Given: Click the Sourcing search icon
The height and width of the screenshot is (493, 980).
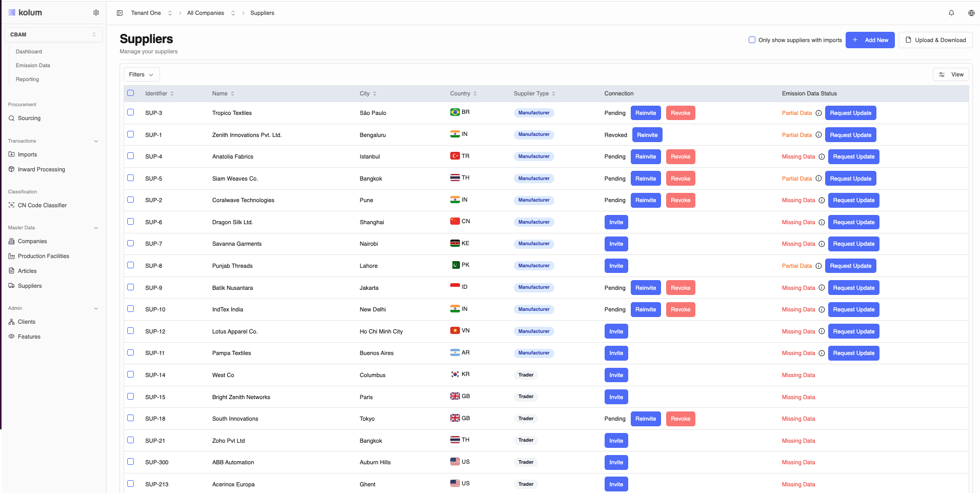Looking at the screenshot, I should pos(11,119).
